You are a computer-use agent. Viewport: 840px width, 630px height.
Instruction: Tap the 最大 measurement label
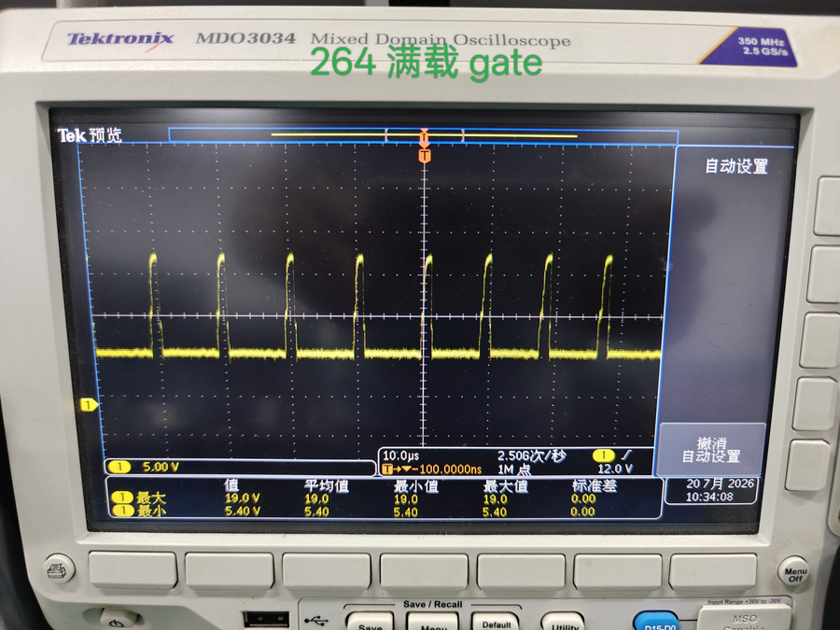(151, 497)
